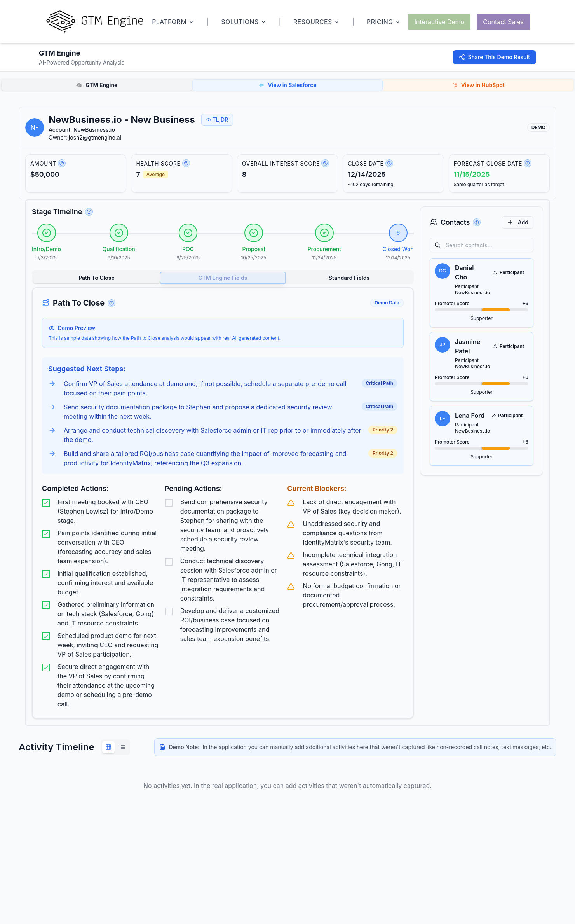
Task: Switch to View in HubSpot tab
Action: 478,85
